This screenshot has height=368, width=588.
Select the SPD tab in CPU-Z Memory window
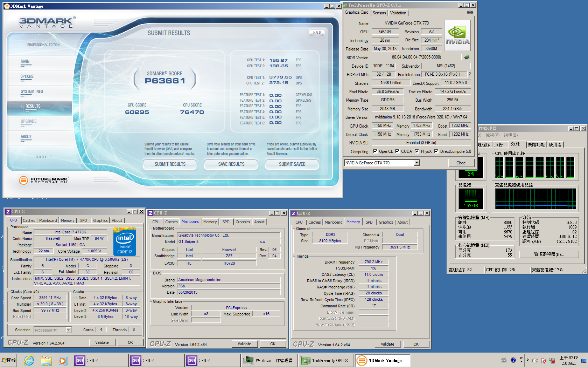coord(369,222)
